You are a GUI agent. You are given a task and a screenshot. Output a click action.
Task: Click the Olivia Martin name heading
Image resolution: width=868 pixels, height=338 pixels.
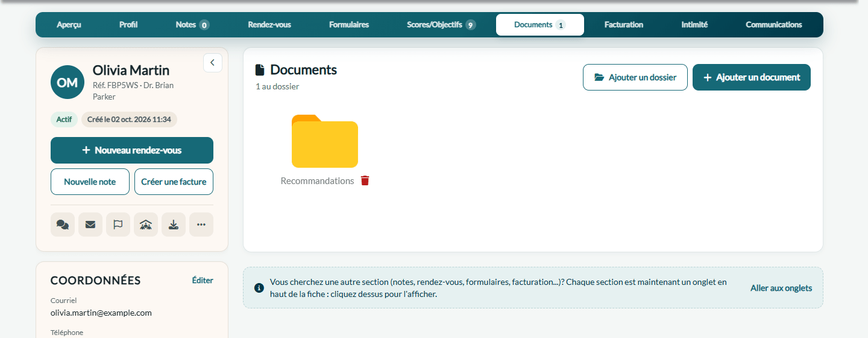131,70
